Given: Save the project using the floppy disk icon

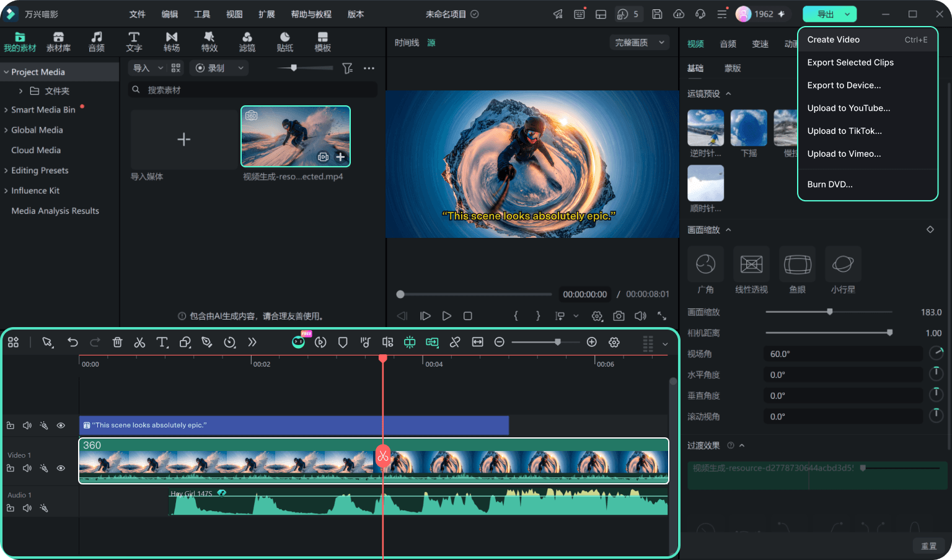Looking at the screenshot, I should (x=657, y=14).
